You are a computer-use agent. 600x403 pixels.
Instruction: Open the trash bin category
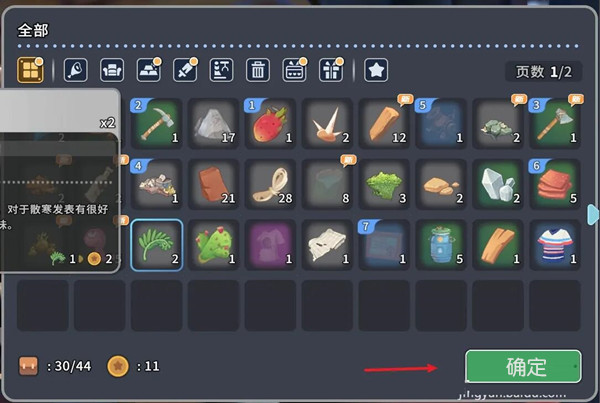(258, 70)
